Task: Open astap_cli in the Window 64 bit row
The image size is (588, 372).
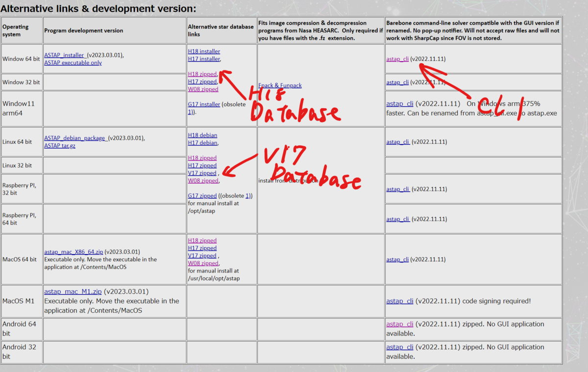Action: click(x=397, y=59)
